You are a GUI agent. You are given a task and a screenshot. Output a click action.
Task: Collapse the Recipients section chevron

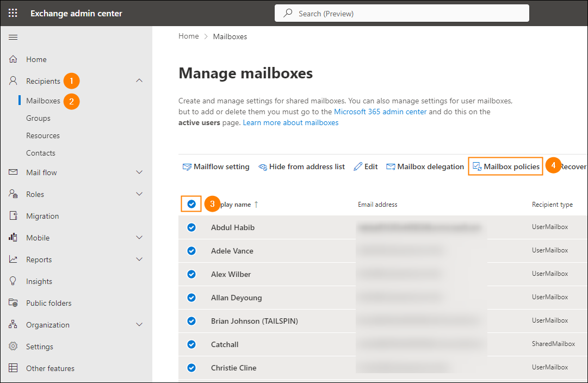[139, 81]
